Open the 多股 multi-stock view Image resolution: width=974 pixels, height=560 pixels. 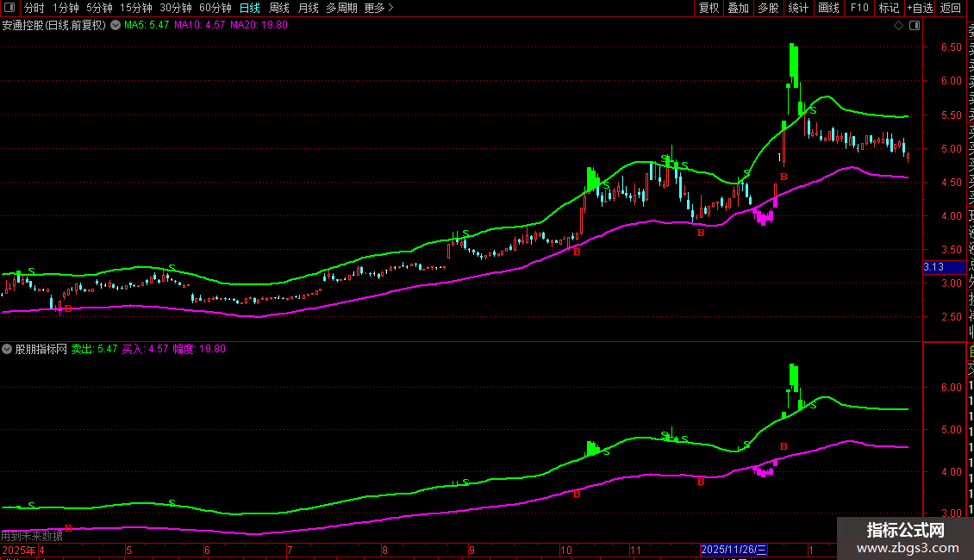point(768,8)
